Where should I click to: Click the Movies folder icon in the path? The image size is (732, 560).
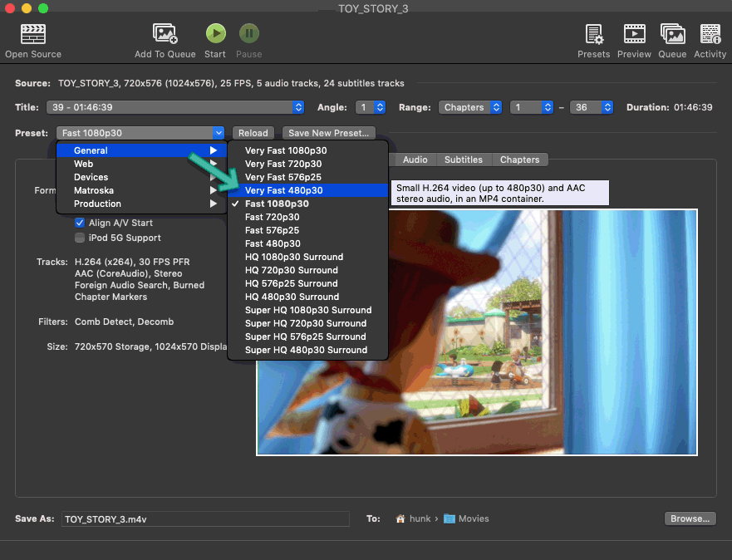tap(450, 518)
